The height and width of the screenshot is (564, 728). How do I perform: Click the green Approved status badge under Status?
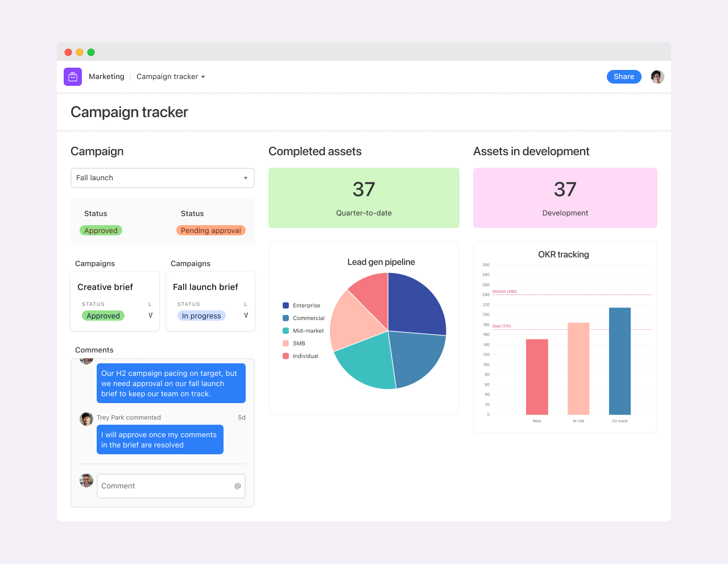click(x=101, y=230)
